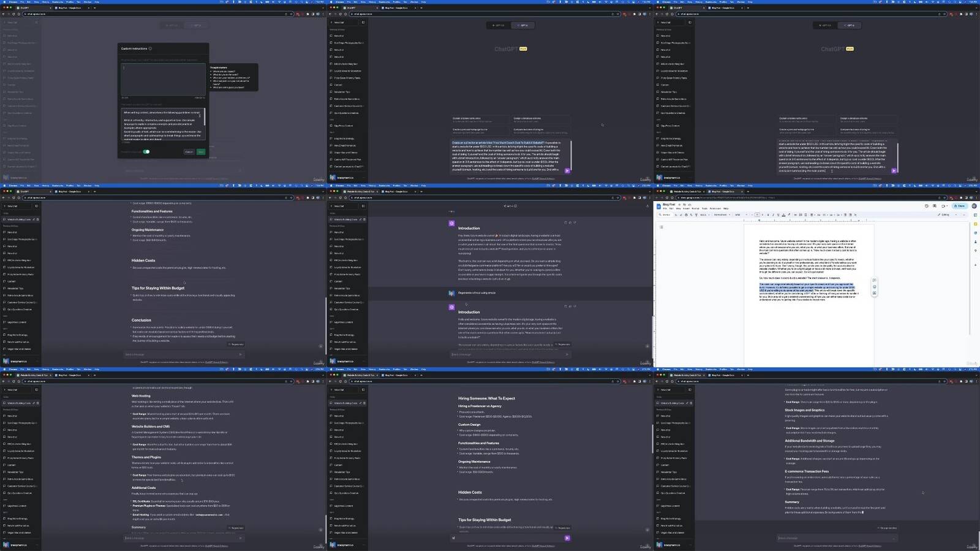This screenshot has width=980, height=551.
Task: Click the emoji reaction icon beside highlighted text
Action: pos(874,287)
